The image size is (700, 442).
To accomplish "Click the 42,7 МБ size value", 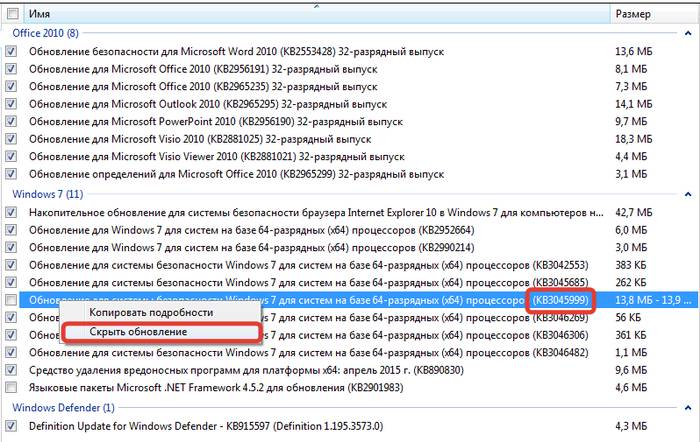I will click(x=633, y=213).
